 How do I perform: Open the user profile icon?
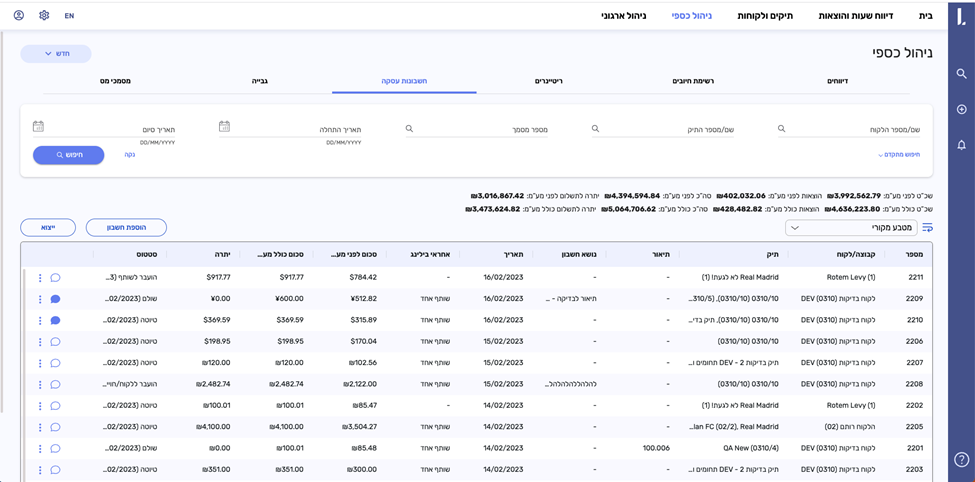tap(19, 16)
